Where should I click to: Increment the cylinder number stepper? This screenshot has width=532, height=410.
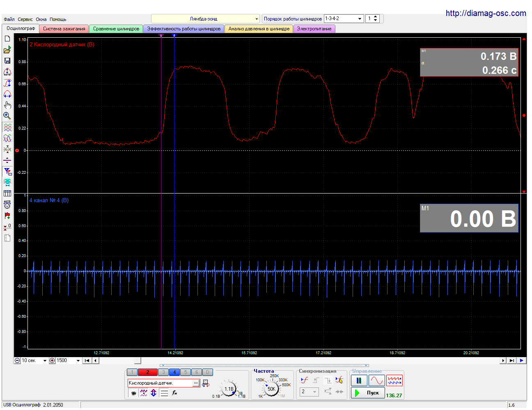point(376,17)
